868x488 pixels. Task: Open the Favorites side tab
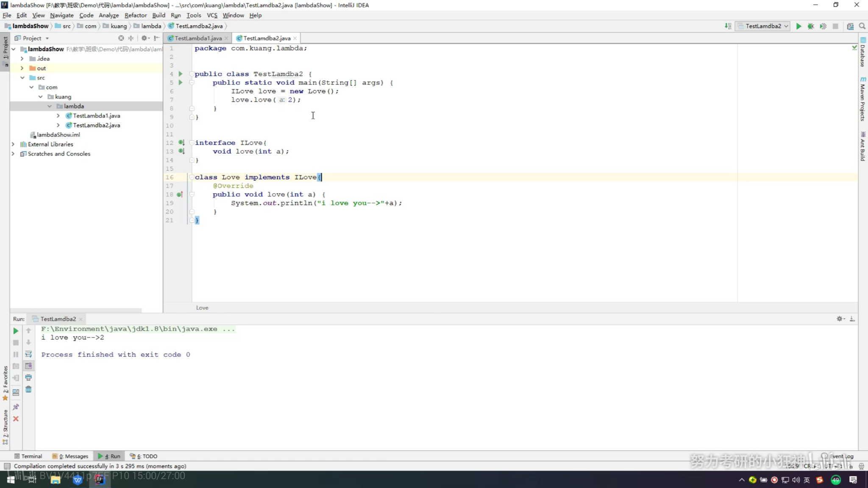point(5,383)
